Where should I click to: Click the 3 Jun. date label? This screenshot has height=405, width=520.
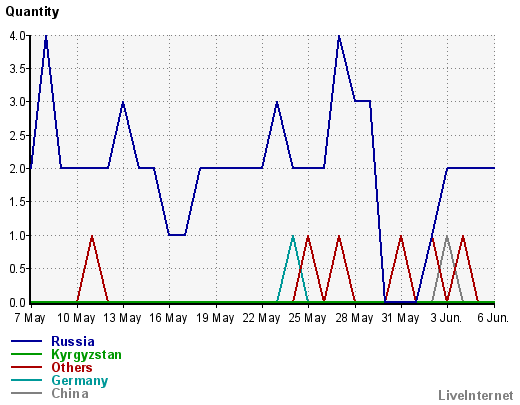(446, 318)
